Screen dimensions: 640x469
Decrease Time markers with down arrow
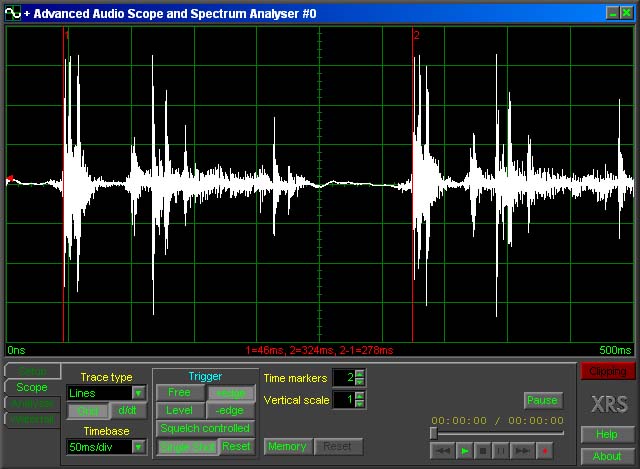click(360, 382)
